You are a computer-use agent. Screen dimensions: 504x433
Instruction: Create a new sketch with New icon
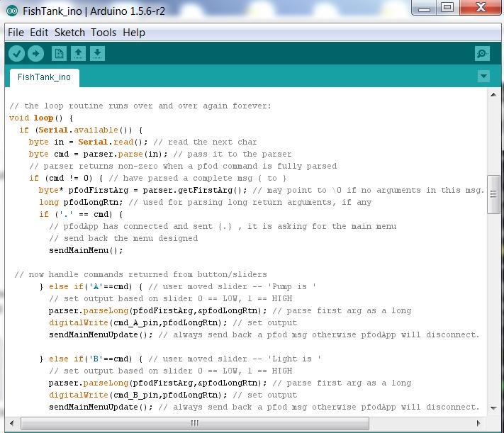click(x=59, y=54)
